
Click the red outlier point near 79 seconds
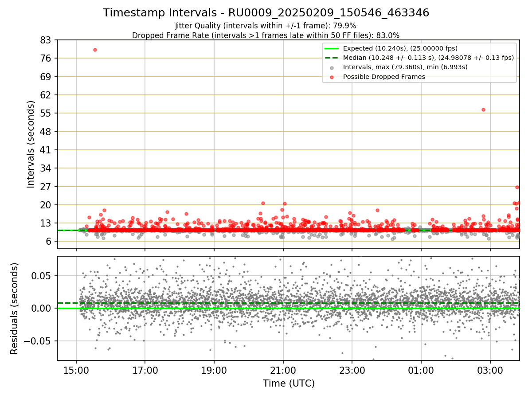95,50
